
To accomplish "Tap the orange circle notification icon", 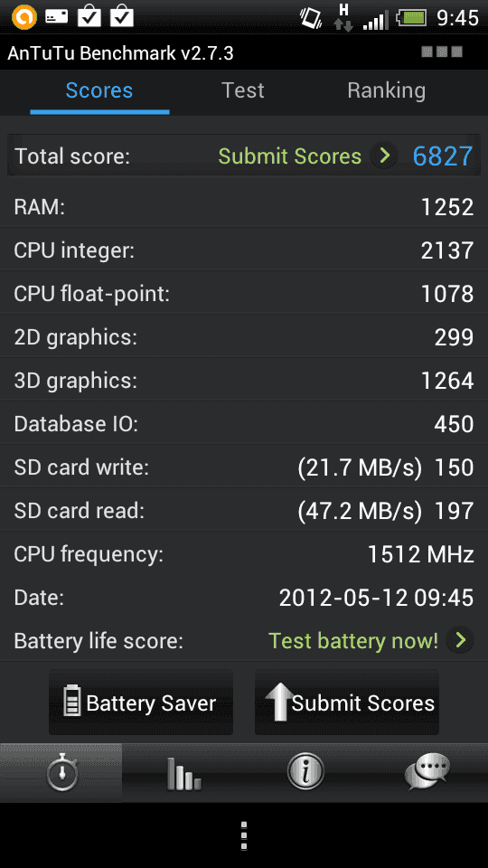I will [x=23, y=16].
